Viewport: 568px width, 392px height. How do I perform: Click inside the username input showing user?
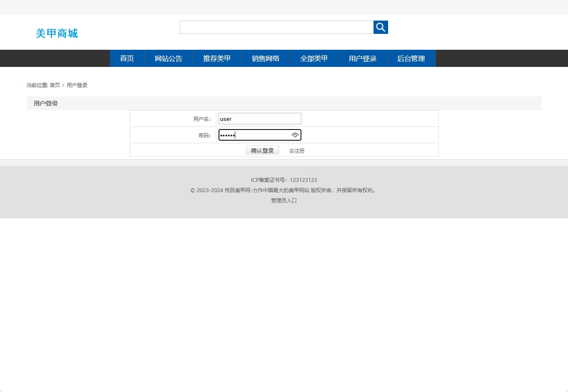[x=259, y=118]
